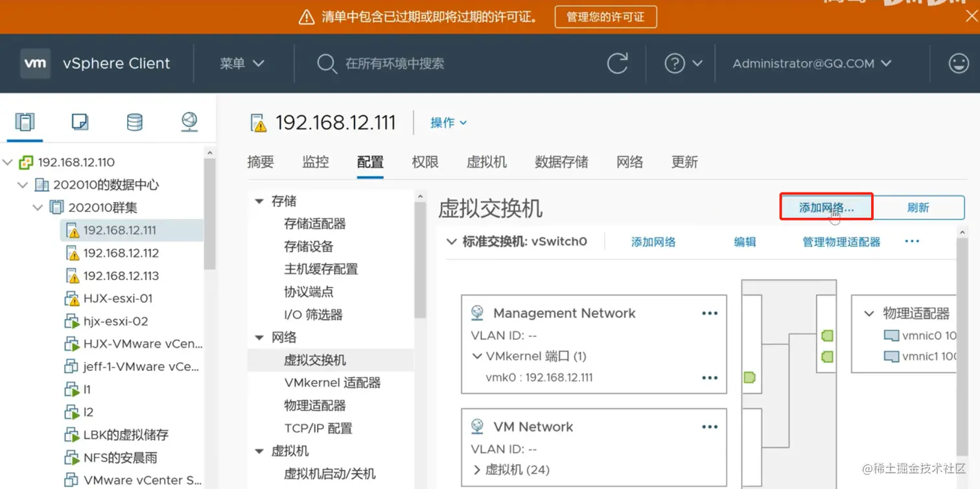Click the smiley feedback icon

point(958,63)
